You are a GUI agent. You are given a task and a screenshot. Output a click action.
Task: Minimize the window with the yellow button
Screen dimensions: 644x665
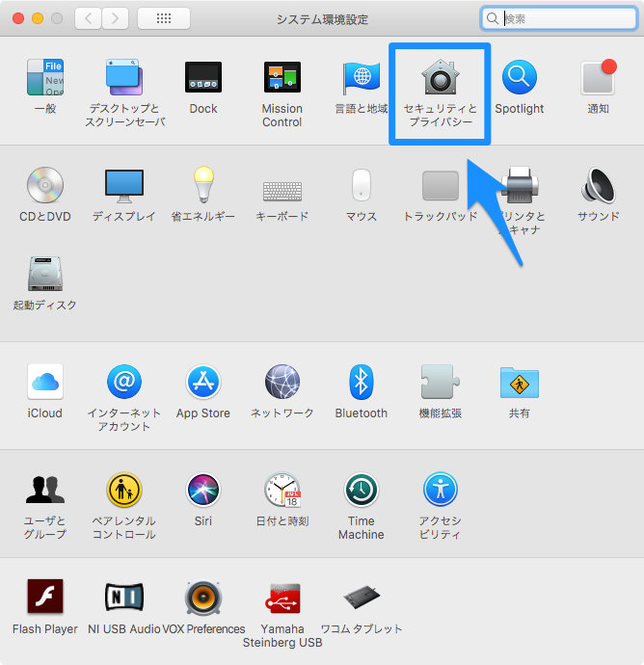point(38,18)
